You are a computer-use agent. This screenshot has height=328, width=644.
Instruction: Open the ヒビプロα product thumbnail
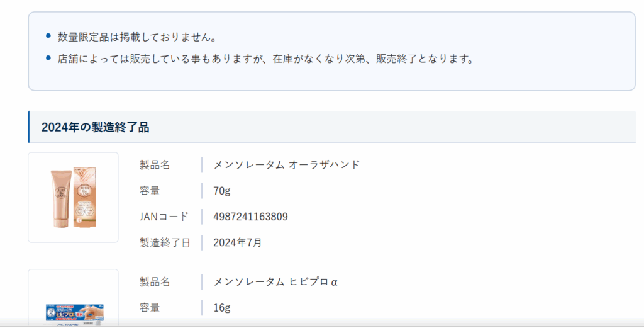pos(73,298)
